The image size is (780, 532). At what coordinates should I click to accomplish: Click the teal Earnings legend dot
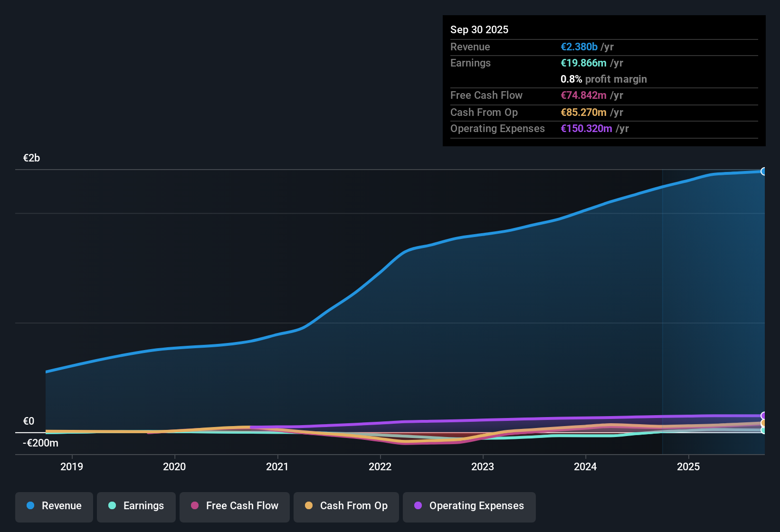click(x=113, y=506)
